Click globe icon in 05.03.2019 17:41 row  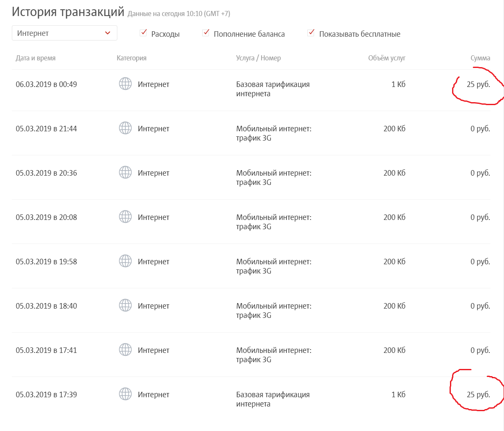(x=125, y=350)
